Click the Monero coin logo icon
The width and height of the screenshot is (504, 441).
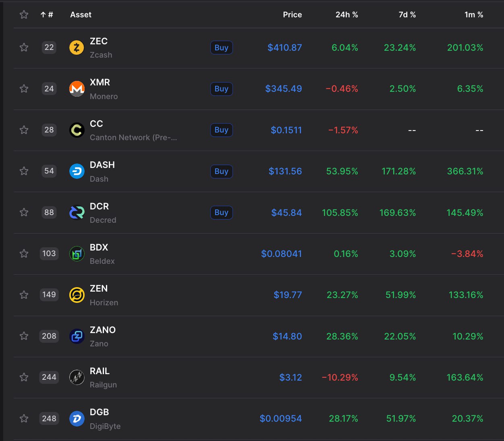coord(77,89)
